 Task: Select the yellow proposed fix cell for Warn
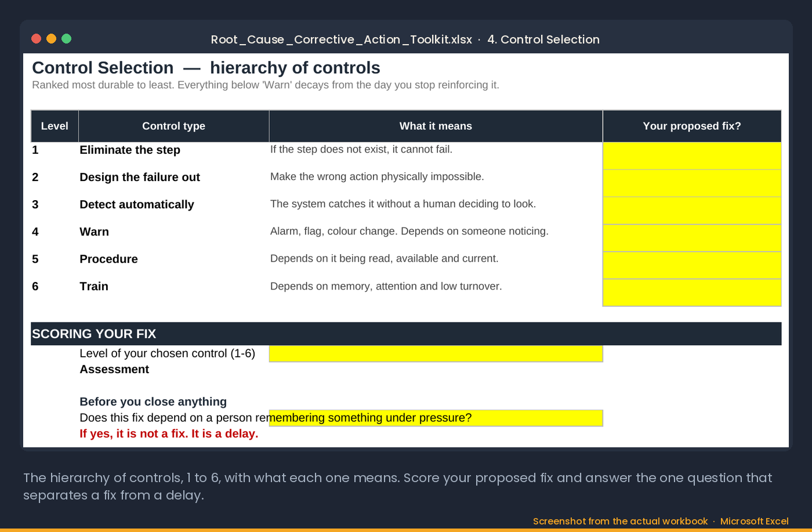pos(692,238)
